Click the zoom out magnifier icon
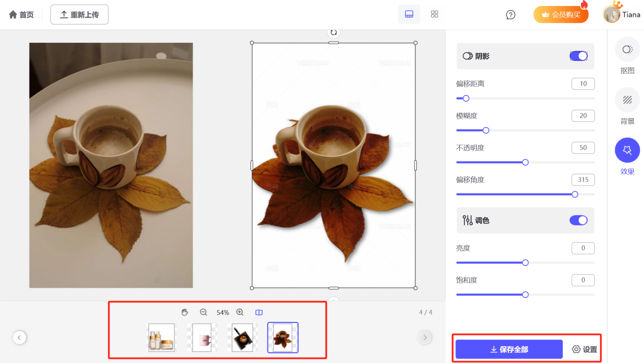 203,312
